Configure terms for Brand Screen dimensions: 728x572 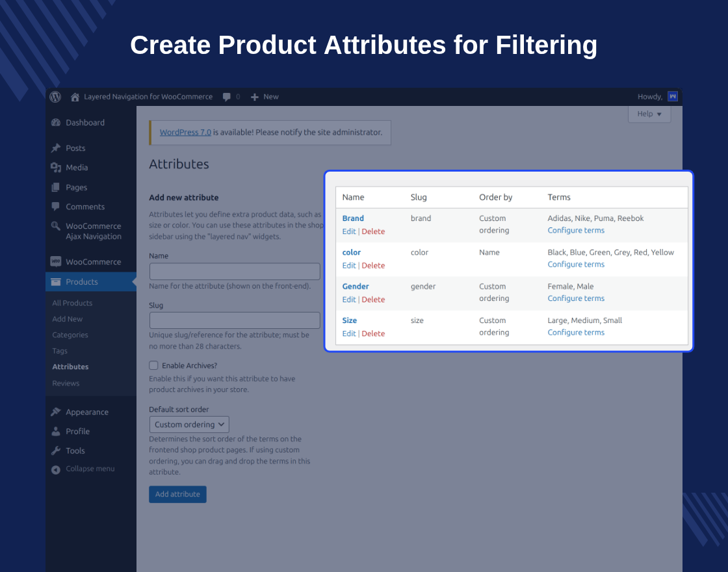coord(576,230)
